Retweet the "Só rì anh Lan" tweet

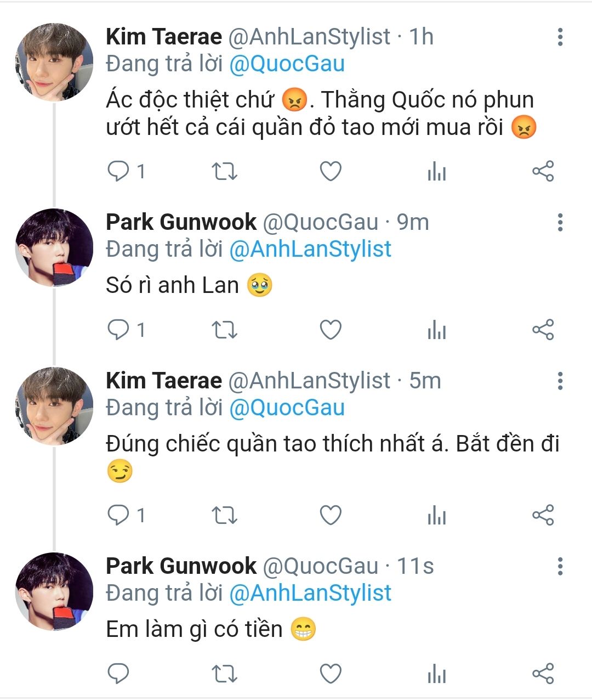tap(224, 330)
